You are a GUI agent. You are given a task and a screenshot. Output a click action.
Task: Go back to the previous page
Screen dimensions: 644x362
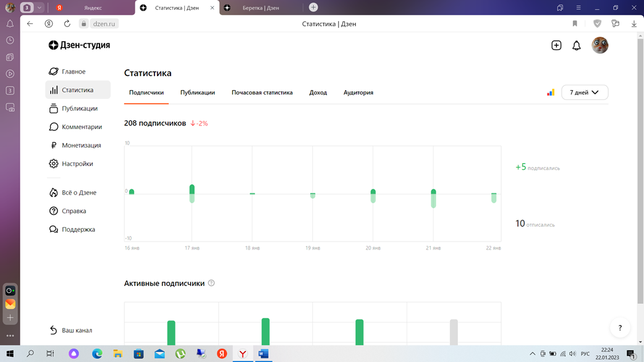pos(30,24)
